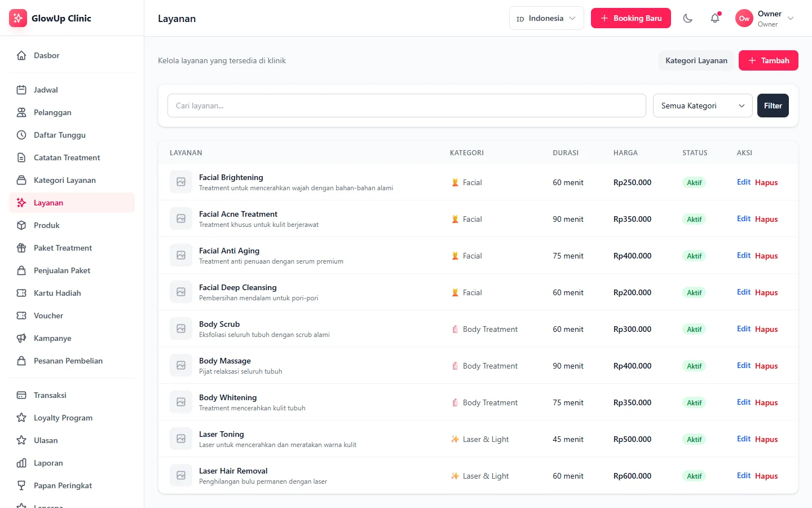Viewport: 812px width, 508px height.
Task: Click the Kategori Layanan header button
Action: (696, 60)
